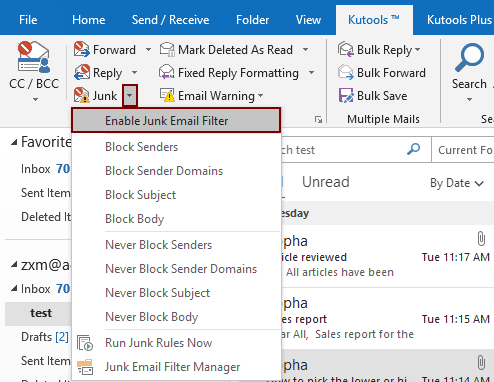Screen dimensions: 494x382
Task: Choose Block Body from menu
Action: [176, 219]
